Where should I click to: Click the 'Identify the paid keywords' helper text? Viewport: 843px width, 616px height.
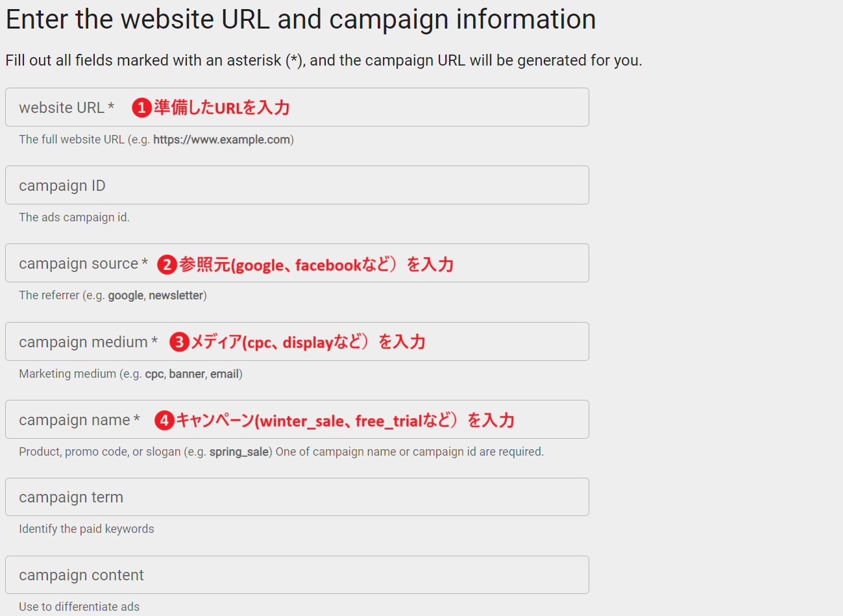point(86,529)
